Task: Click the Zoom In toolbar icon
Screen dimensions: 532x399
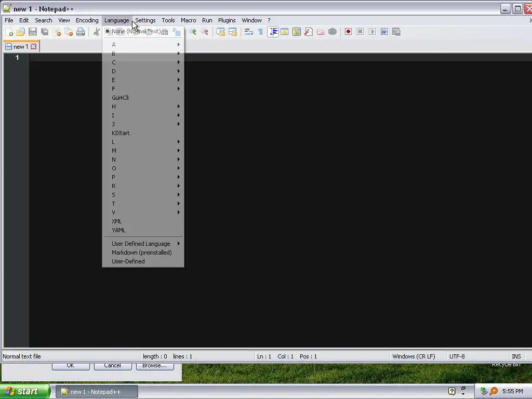Action: point(193,32)
